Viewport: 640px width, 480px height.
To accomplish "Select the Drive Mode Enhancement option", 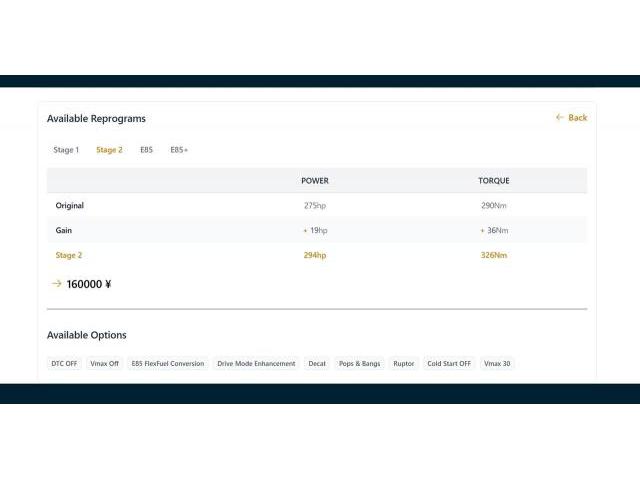I will pos(256,364).
